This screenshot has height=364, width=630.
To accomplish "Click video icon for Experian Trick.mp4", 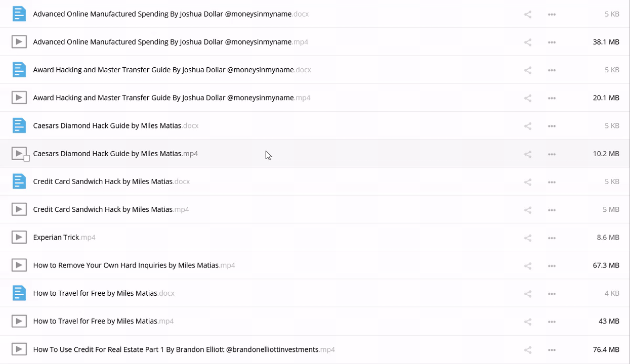I will pyautogui.click(x=19, y=237).
